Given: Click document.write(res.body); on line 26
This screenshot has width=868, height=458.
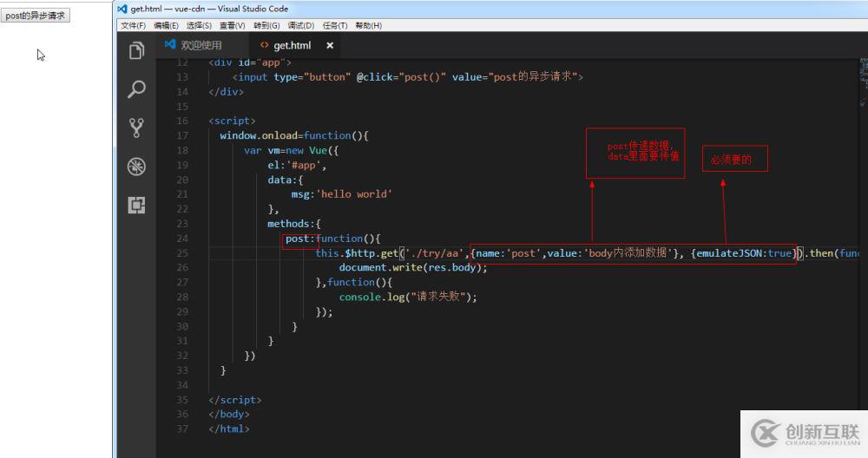Looking at the screenshot, I should point(413,268).
